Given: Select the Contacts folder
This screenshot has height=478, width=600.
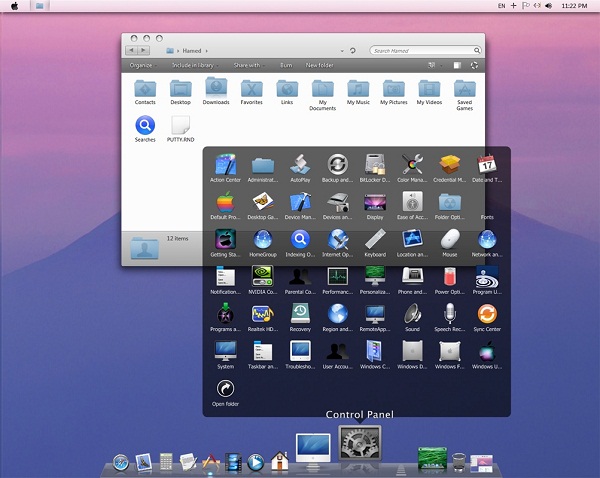Looking at the screenshot, I should point(145,92).
